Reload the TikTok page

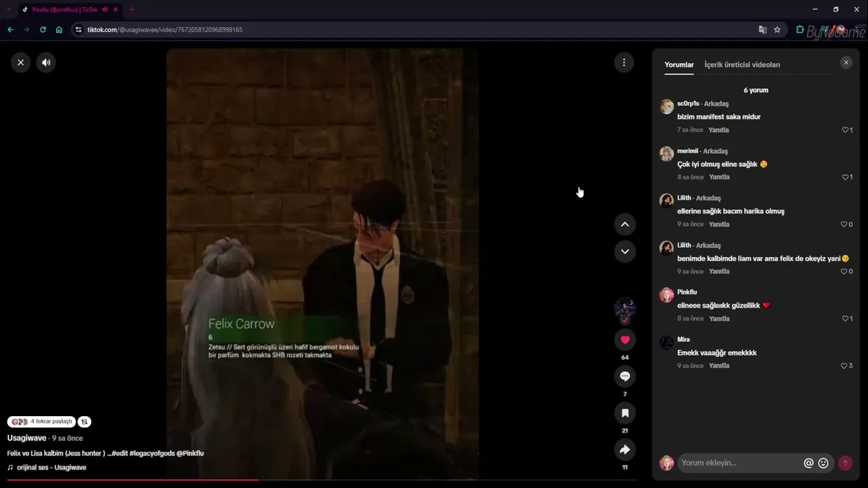pos(43,30)
